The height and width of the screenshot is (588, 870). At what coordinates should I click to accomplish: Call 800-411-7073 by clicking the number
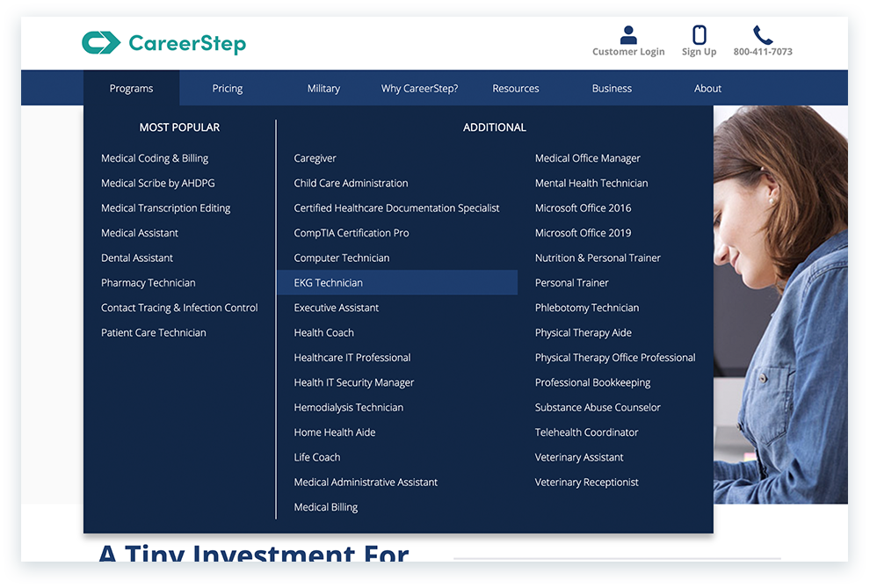pyautogui.click(x=762, y=51)
